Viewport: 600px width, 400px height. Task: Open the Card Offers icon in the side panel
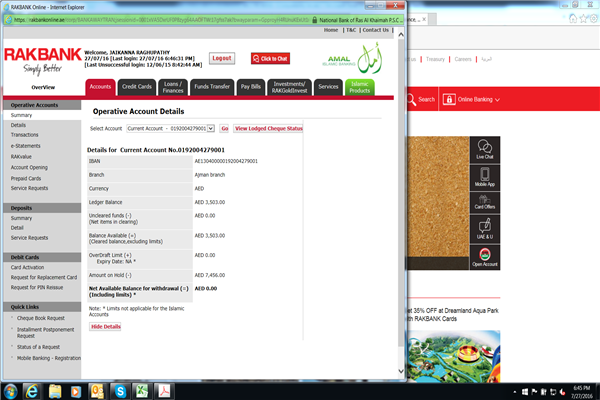(x=484, y=202)
